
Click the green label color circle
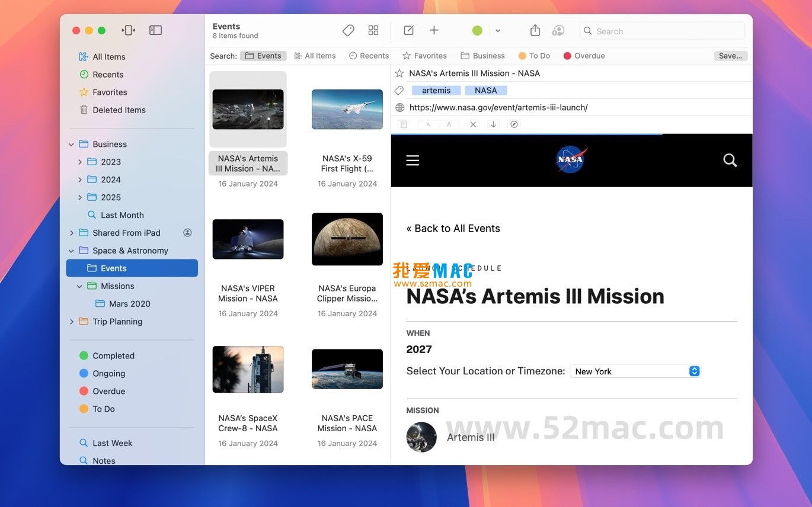[477, 30]
